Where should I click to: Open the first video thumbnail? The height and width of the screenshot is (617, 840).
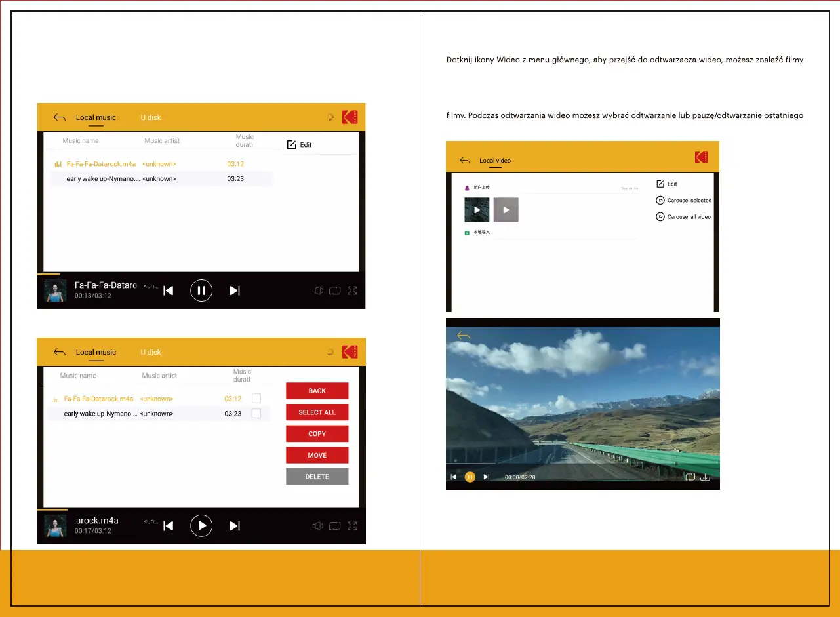tap(477, 210)
